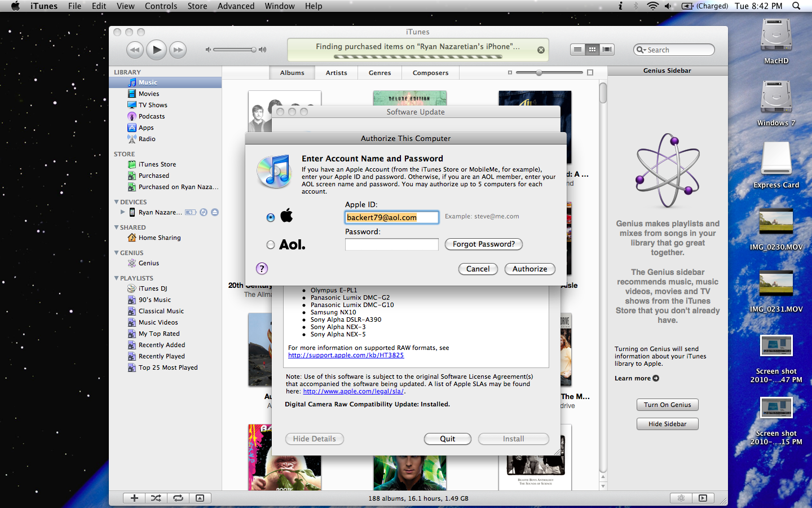This screenshot has width=812, height=508.
Task: Switch to grid view
Action: (592, 50)
